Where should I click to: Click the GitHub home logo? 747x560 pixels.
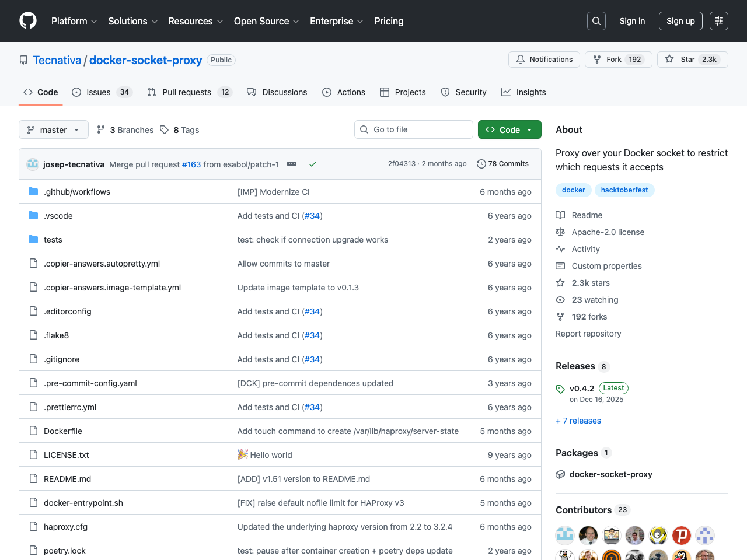click(27, 20)
